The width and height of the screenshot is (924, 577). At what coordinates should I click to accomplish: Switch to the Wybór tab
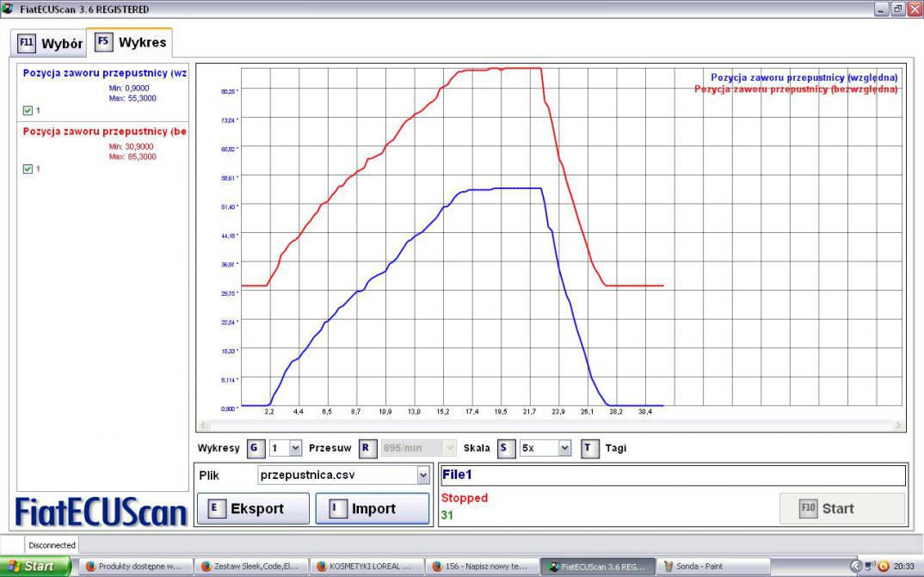click(52, 43)
